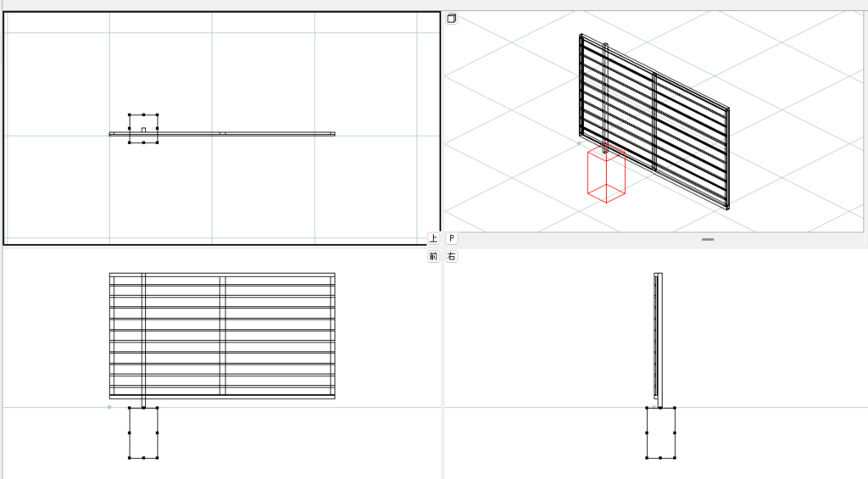Click bottom-right selection handle in top view
This screenshot has width=868, height=479.
pyautogui.click(x=157, y=142)
